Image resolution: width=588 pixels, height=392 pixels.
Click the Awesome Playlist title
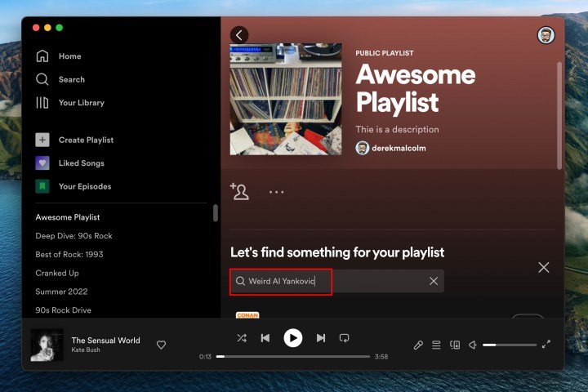point(416,88)
